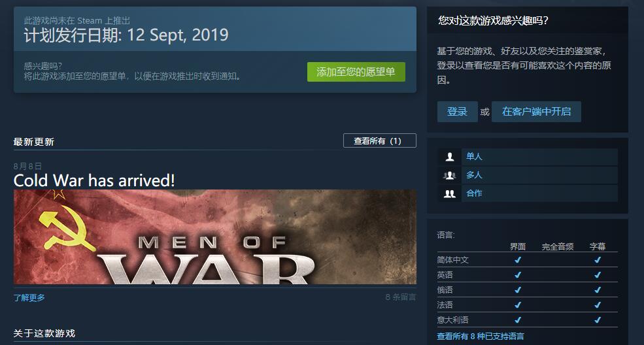Screen dimensions: 644x345
Task: Open the 8 条留言 comments link
Action: coord(400,297)
